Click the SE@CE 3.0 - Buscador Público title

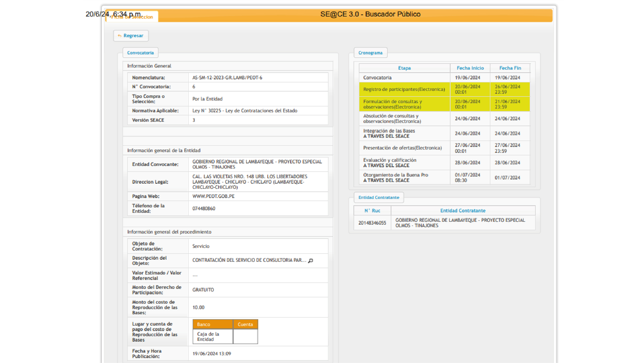click(370, 14)
